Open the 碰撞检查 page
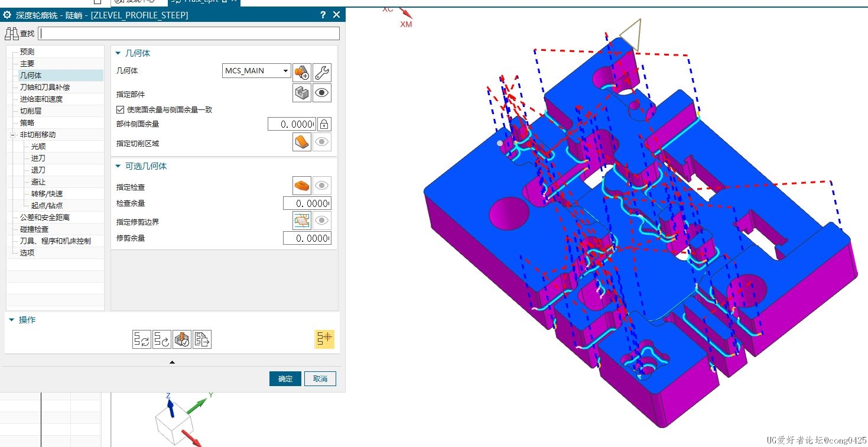Image resolution: width=868 pixels, height=447 pixels. tap(34, 229)
